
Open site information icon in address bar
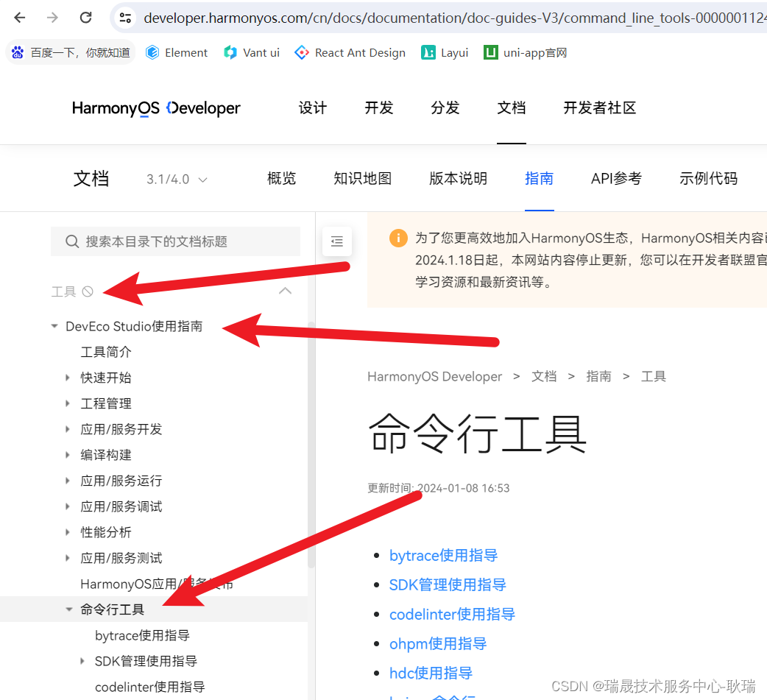(125, 18)
